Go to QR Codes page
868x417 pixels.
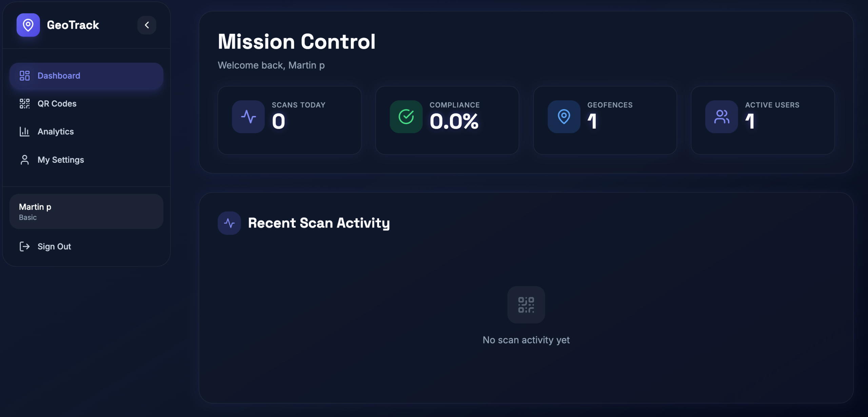click(57, 104)
